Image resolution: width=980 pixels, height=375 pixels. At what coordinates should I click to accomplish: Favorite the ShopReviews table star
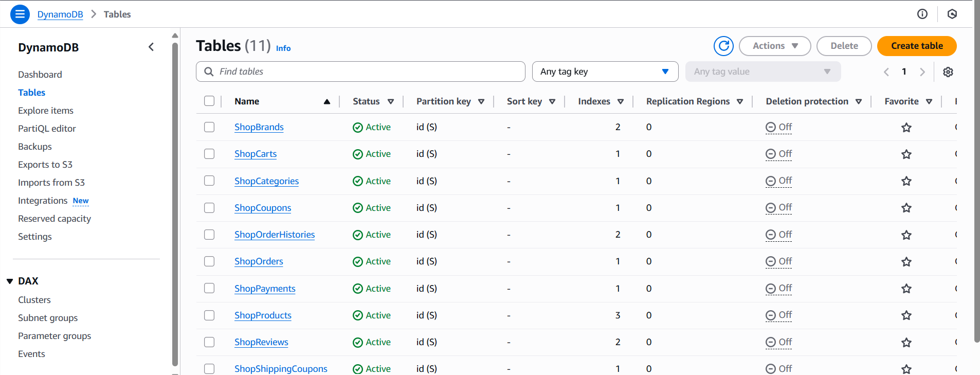click(x=906, y=343)
